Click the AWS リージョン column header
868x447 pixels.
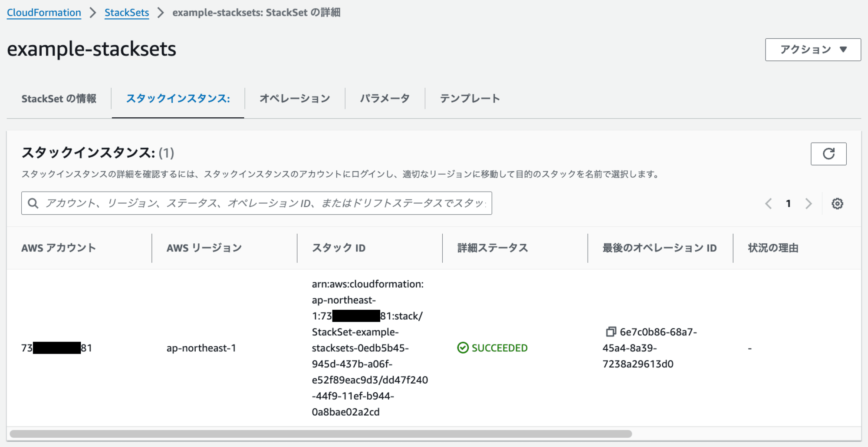click(204, 248)
